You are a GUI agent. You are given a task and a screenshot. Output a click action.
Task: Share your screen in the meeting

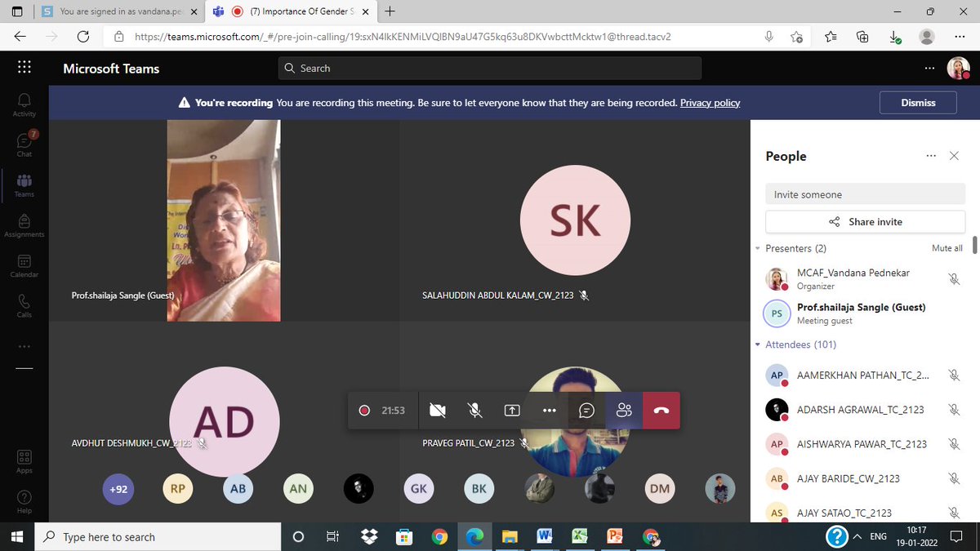click(x=512, y=411)
